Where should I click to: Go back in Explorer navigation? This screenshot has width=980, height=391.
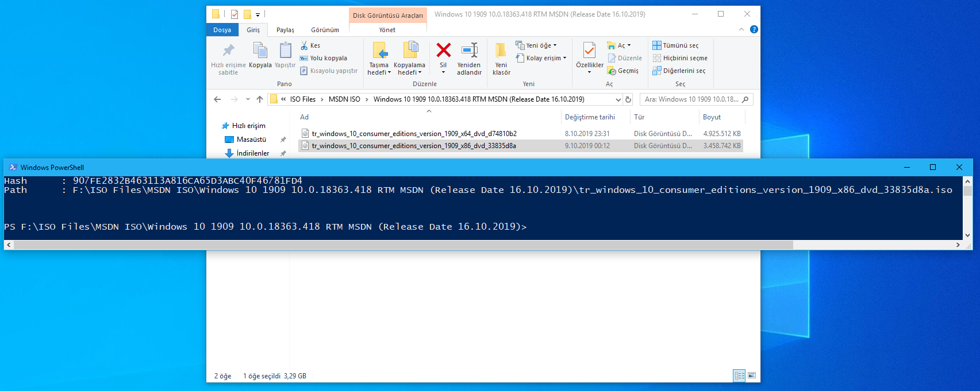tap(217, 99)
